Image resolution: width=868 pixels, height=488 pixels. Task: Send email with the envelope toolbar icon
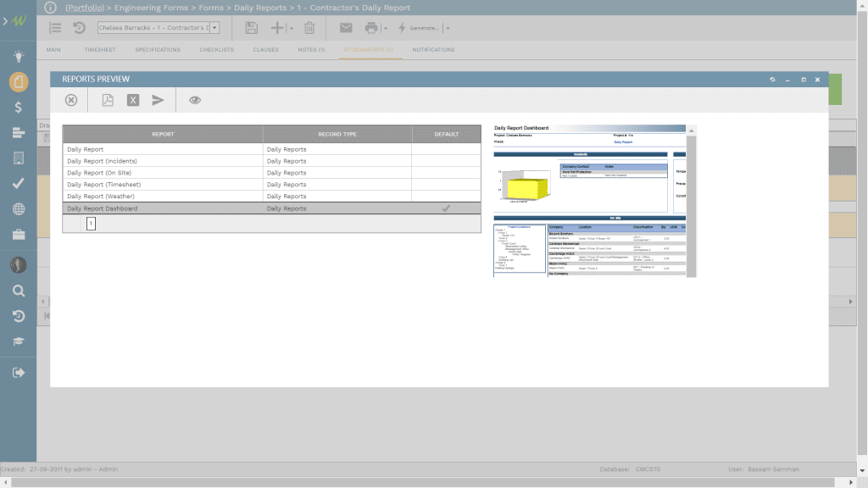tap(346, 28)
